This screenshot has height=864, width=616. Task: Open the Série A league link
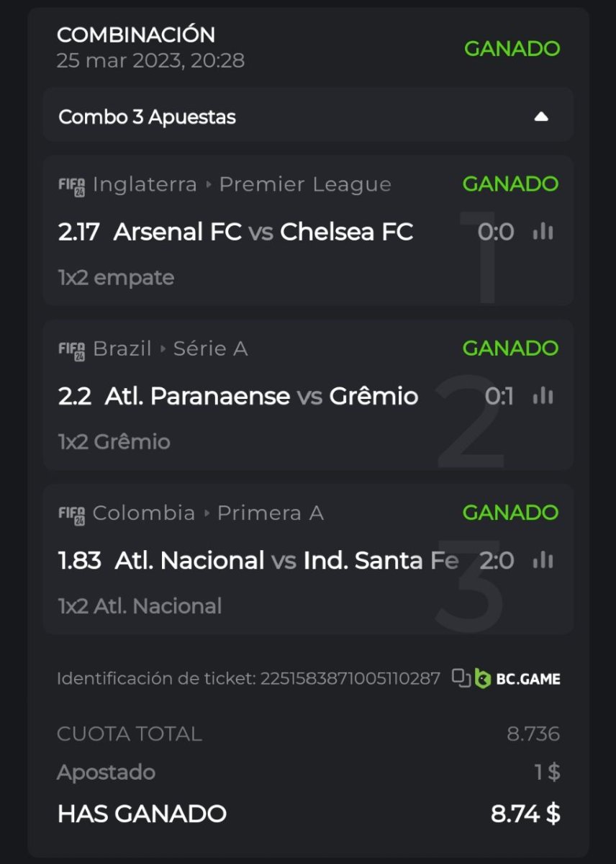[x=210, y=348]
